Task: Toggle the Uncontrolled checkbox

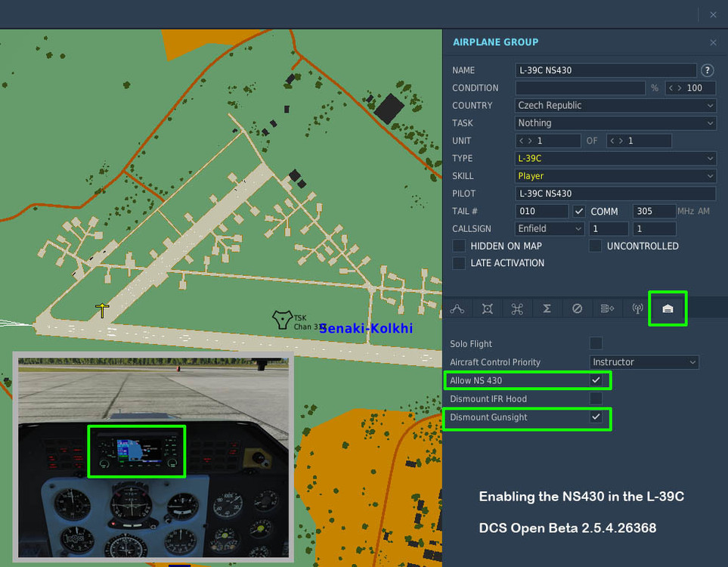Action: pyautogui.click(x=595, y=246)
